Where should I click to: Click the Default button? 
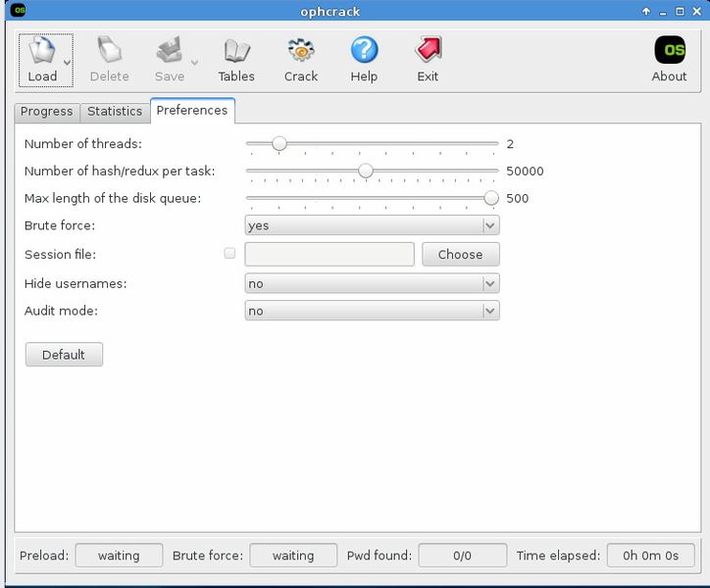(x=64, y=355)
